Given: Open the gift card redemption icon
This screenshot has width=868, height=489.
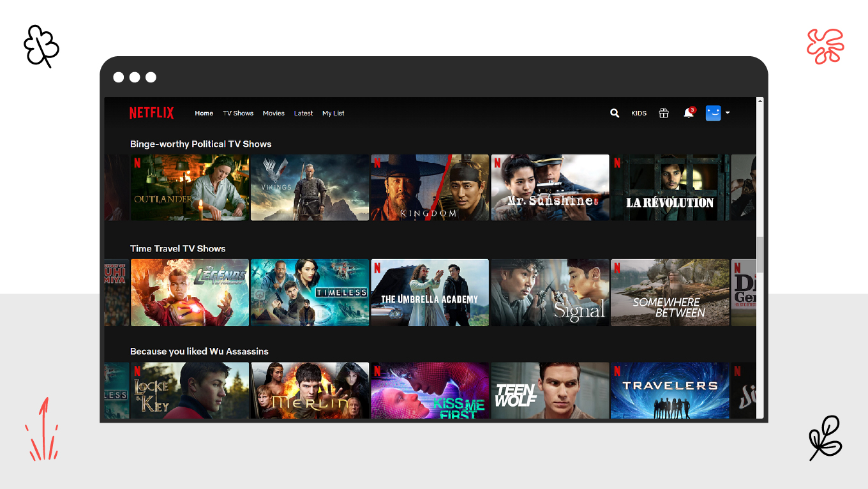Looking at the screenshot, I should point(664,113).
